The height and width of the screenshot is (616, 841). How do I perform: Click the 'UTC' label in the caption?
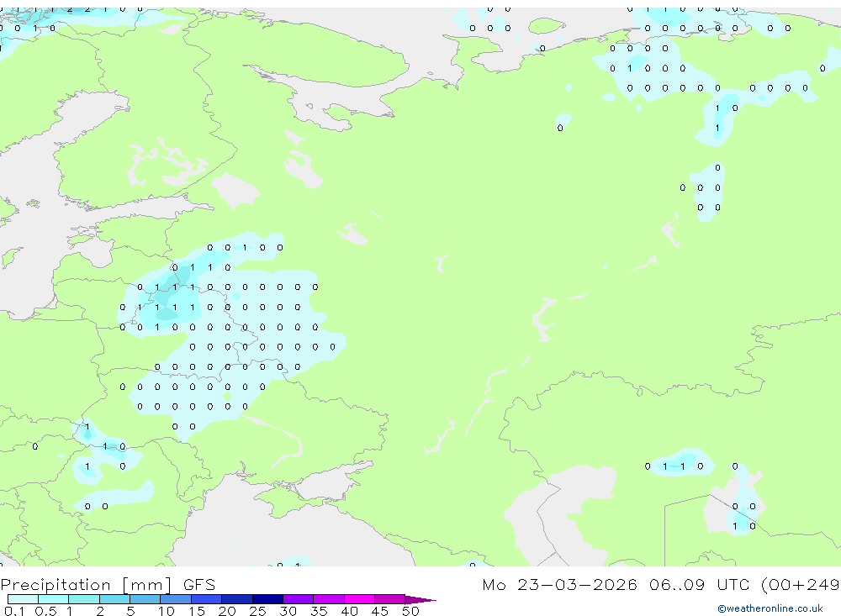pos(733,584)
